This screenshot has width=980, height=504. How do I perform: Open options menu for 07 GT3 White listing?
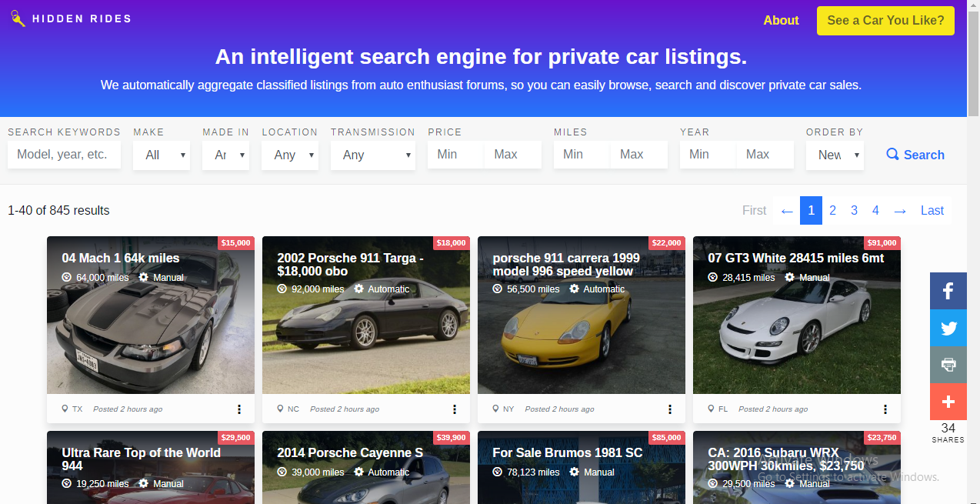885,409
